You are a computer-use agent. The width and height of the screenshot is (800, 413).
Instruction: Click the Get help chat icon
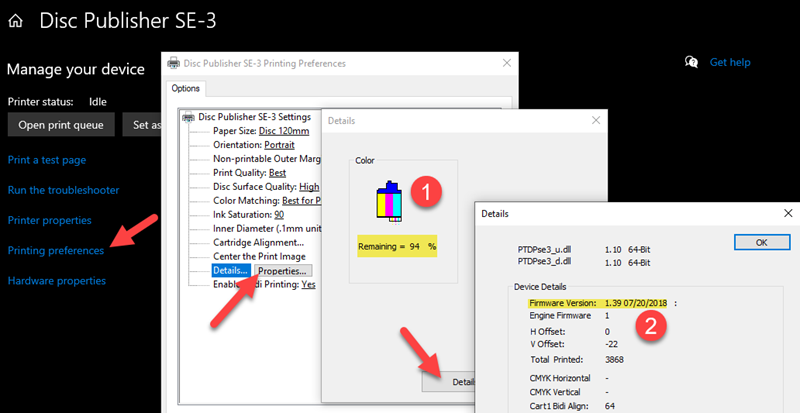(691, 62)
